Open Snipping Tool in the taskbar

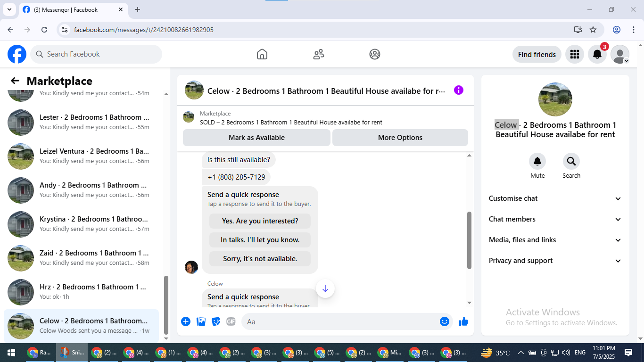pos(72,353)
